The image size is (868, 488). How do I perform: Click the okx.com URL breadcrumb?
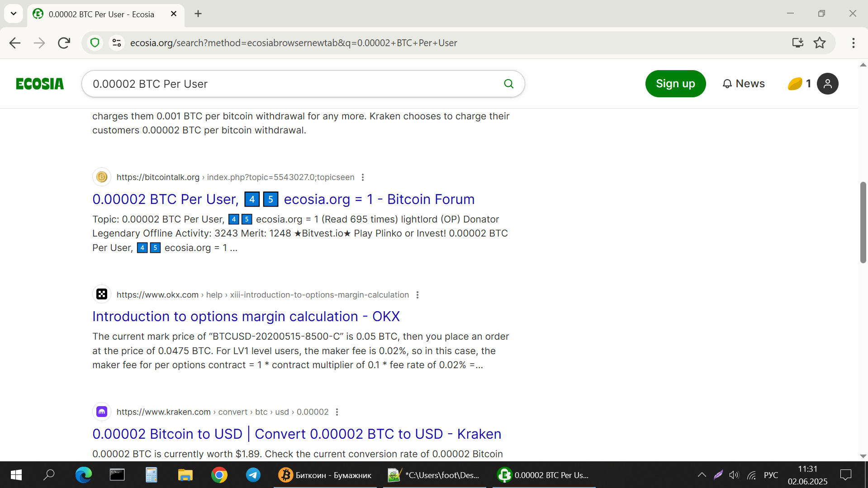(263, 295)
